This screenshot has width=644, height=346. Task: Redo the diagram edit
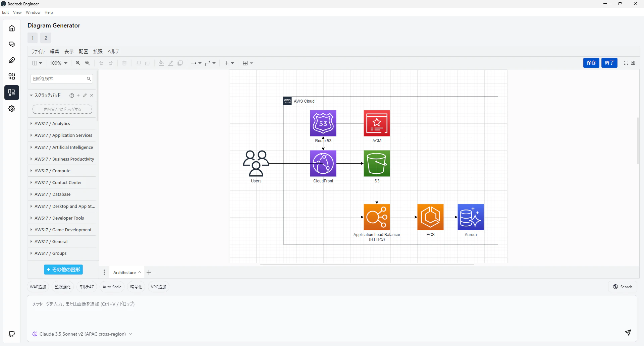[111, 63]
